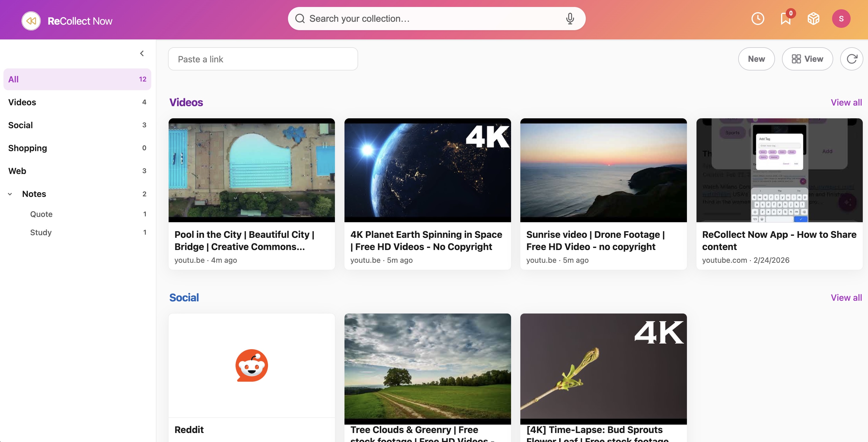Open the Time-Lapse Bud Sprouts thumbnail
This screenshot has width=868, height=442.
(x=603, y=369)
